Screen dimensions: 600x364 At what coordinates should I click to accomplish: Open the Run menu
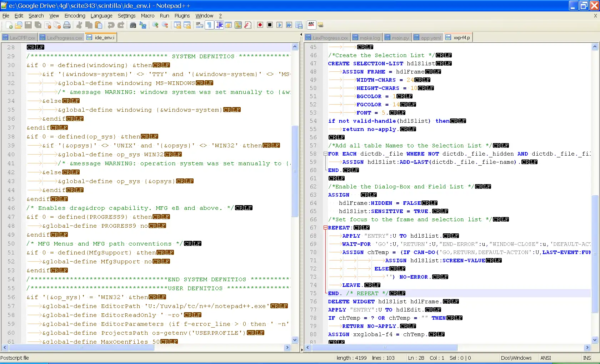pos(165,16)
